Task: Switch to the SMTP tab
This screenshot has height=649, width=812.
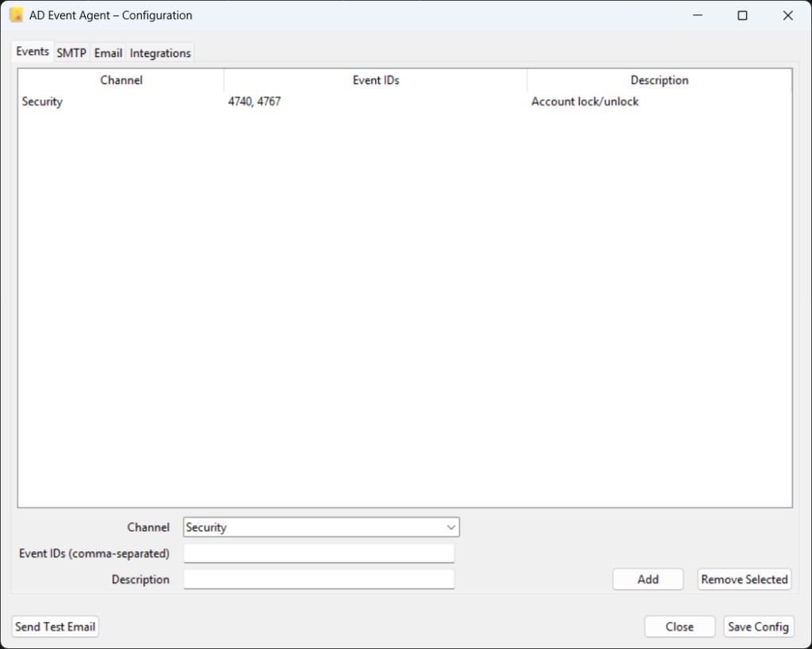Action: click(71, 53)
